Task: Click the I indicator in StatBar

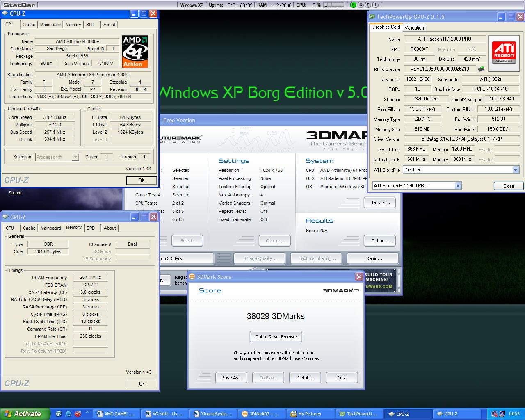Action: (x=375, y=5)
